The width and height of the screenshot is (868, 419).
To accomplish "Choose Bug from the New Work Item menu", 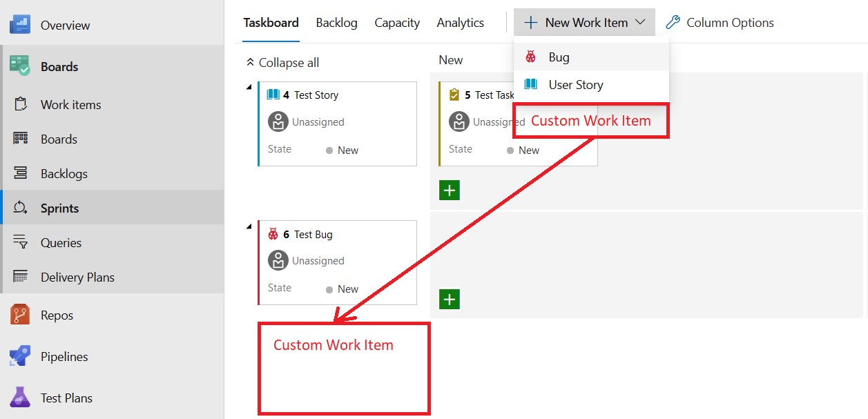I will click(591, 57).
